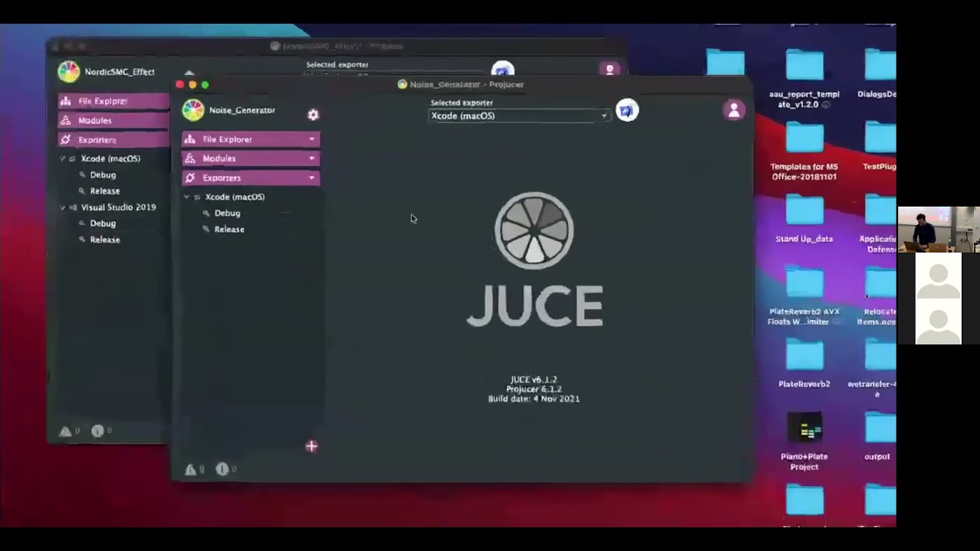Image resolution: width=980 pixels, height=551 pixels.
Task: Click the NordicSMC_Effect project name label
Action: click(119, 72)
